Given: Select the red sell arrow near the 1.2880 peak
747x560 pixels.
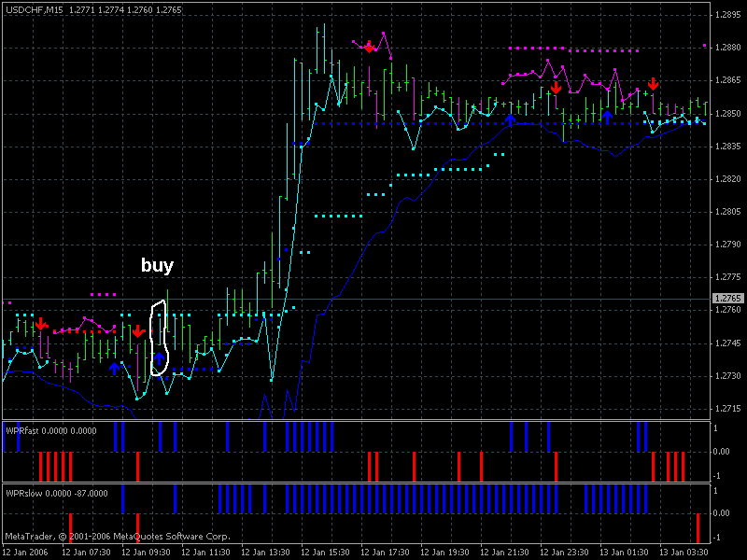Looking at the screenshot, I should click(x=369, y=47).
